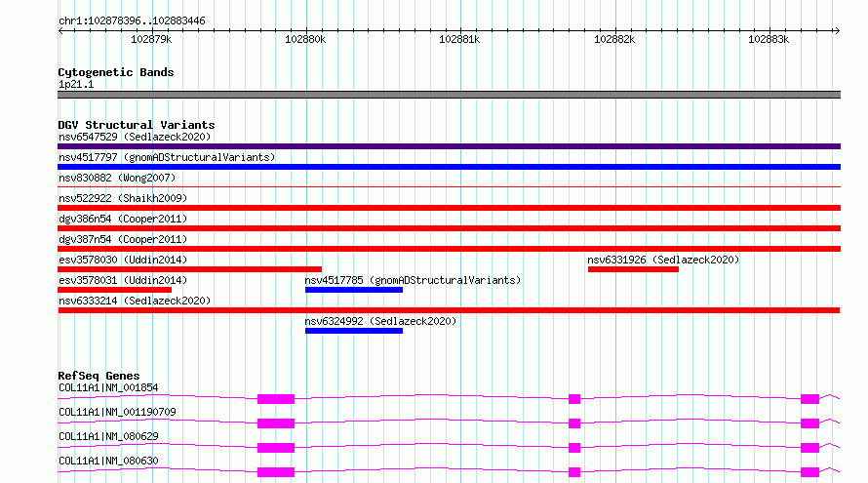Open variant nsv6324992 (Sedlazeck2020) label
The image size is (868, 483).
(x=380, y=321)
